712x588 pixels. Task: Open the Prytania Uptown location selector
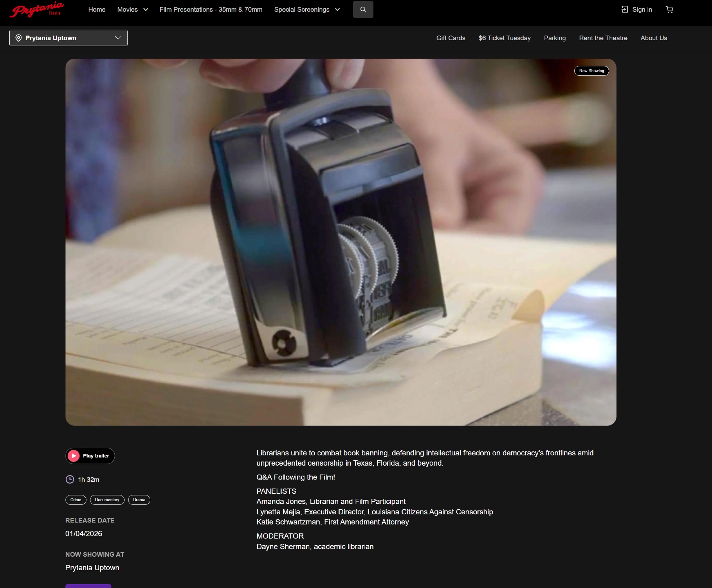(68, 38)
